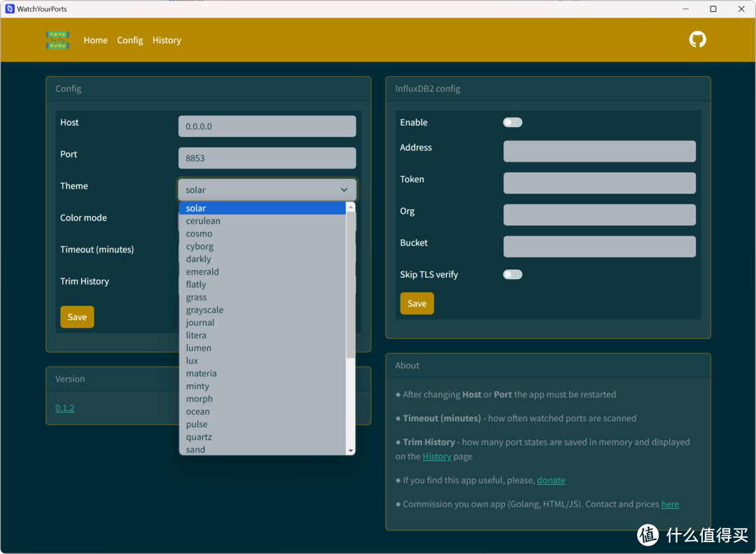
Task: Click the WatchYourPorts logo in navbar
Action: pos(57,40)
